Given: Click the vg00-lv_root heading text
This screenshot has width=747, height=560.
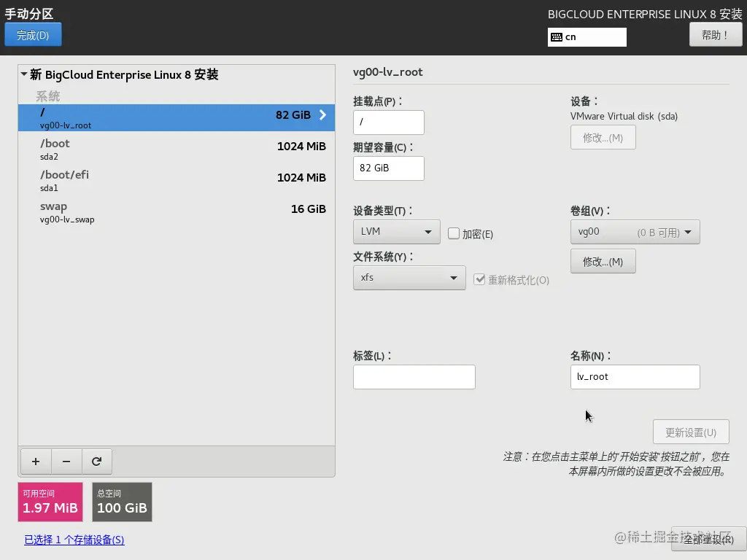Looking at the screenshot, I should coord(388,72).
